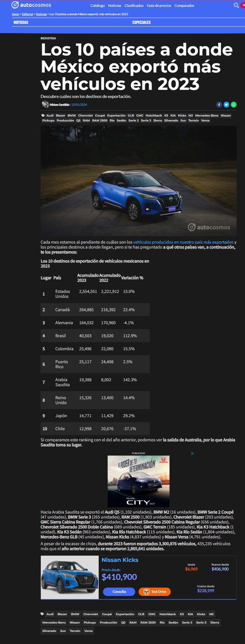Select the NOTICIAS tab
The height and width of the screenshot is (644, 245).
[21, 22]
